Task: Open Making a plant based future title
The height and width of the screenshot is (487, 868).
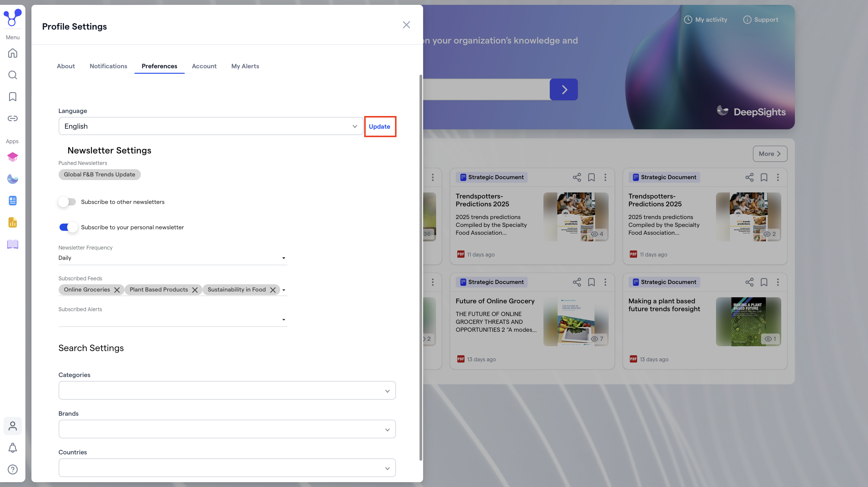Action: point(664,305)
